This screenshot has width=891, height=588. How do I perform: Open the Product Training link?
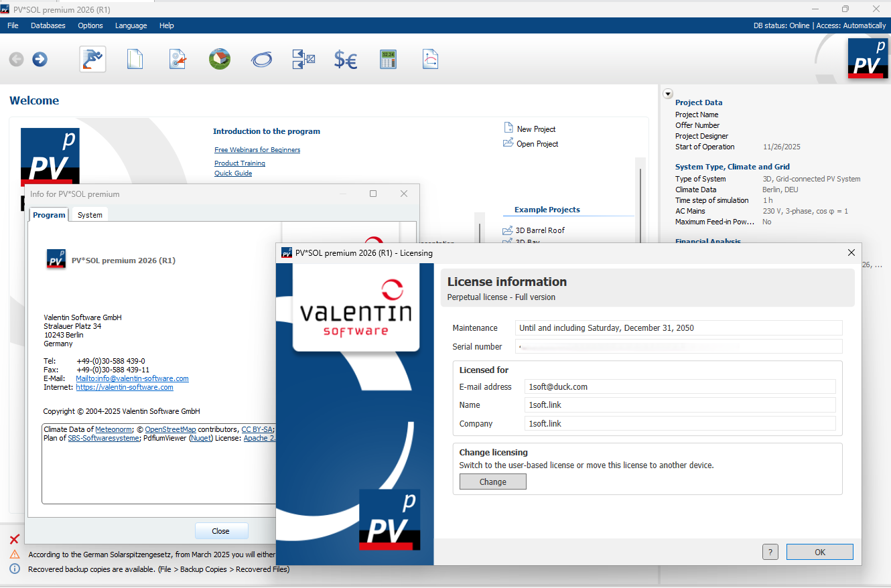[240, 163]
